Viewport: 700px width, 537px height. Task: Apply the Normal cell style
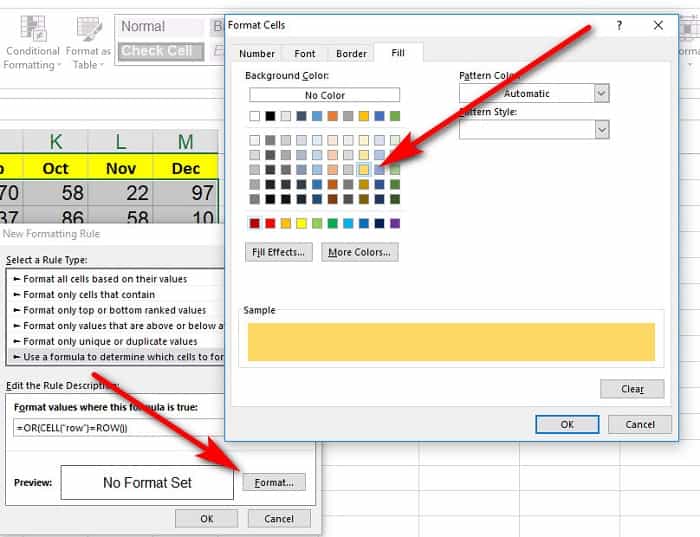[157, 27]
